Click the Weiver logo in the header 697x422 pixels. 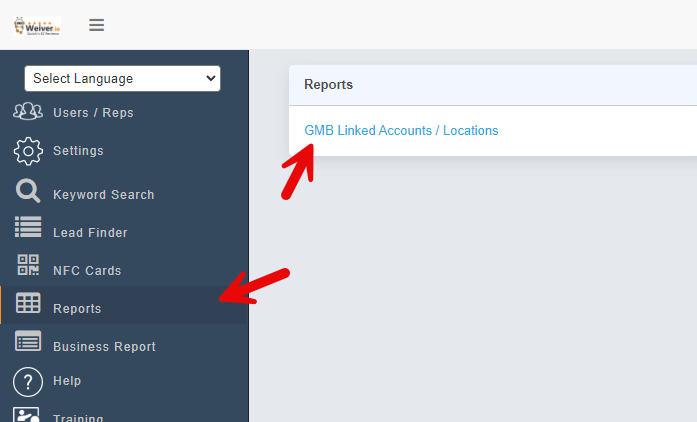[x=38, y=25]
